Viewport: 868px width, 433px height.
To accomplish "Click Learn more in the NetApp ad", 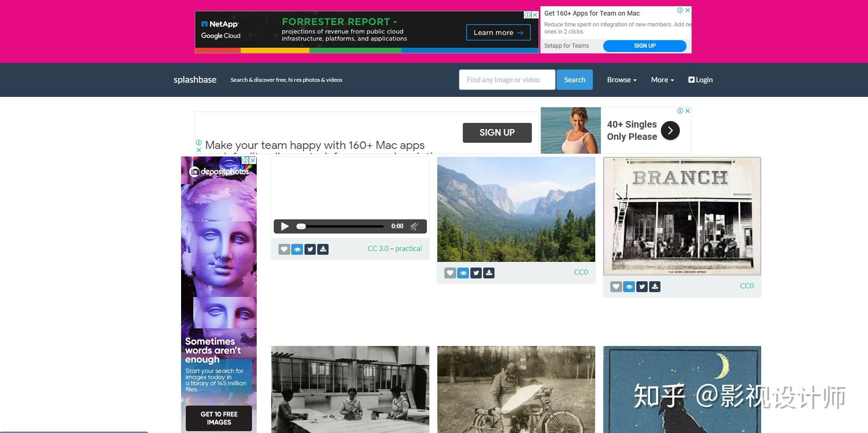I will point(498,33).
